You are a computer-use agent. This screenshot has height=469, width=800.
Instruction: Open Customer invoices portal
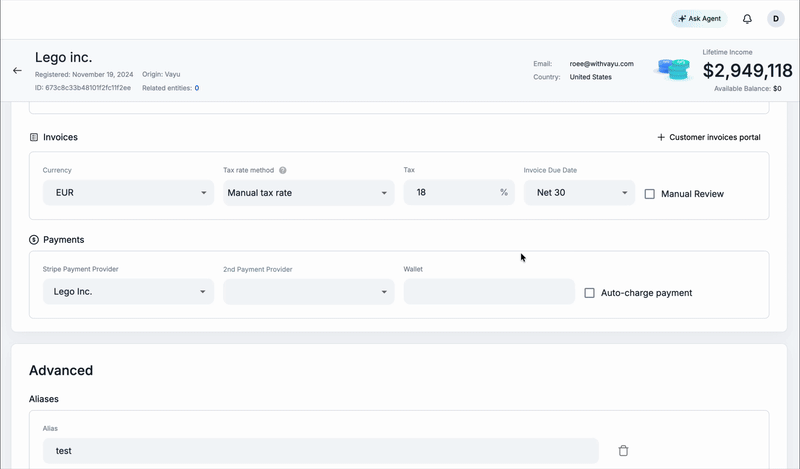pos(709,137)
